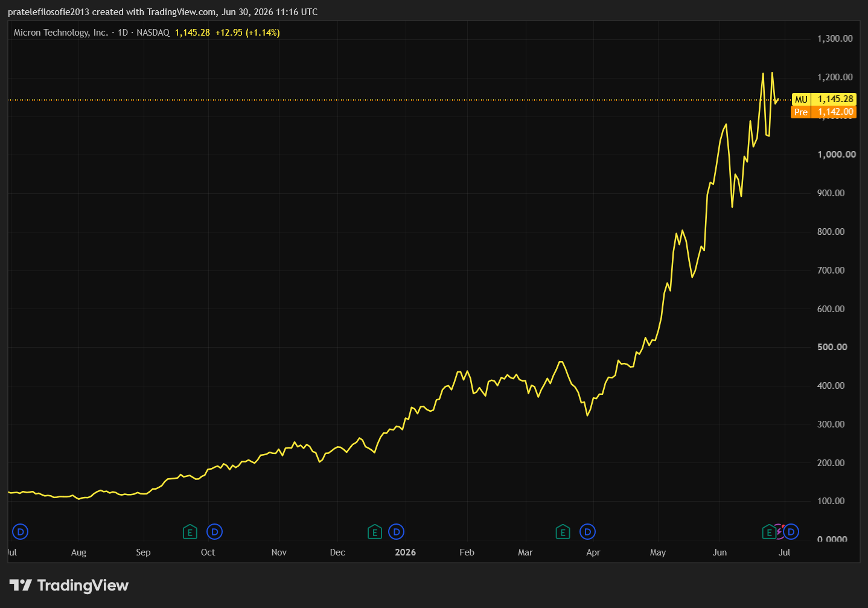Click the May label on the time axis
868x608 pixels.
point(658,552)
